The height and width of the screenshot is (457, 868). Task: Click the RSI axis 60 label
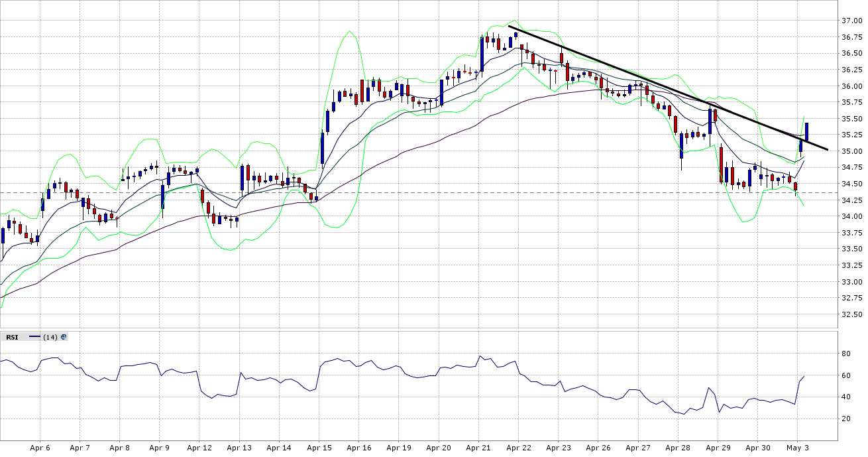(x=846, y=375)
